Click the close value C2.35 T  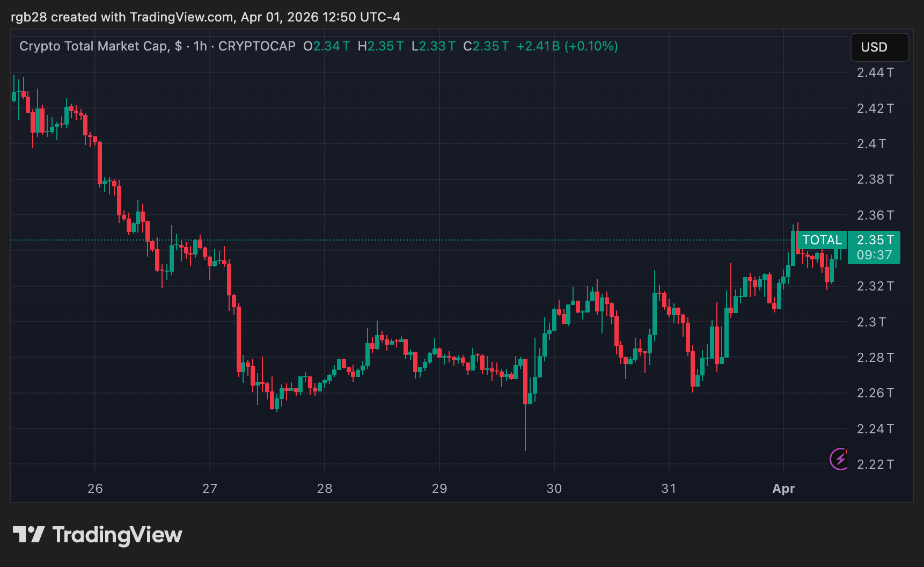486,46
